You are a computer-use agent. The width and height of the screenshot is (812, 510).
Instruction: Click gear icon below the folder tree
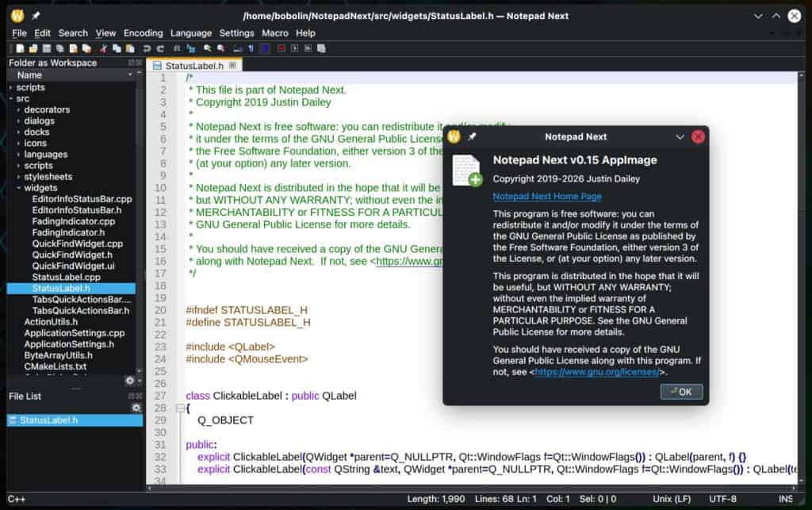(x=130, y=381)
